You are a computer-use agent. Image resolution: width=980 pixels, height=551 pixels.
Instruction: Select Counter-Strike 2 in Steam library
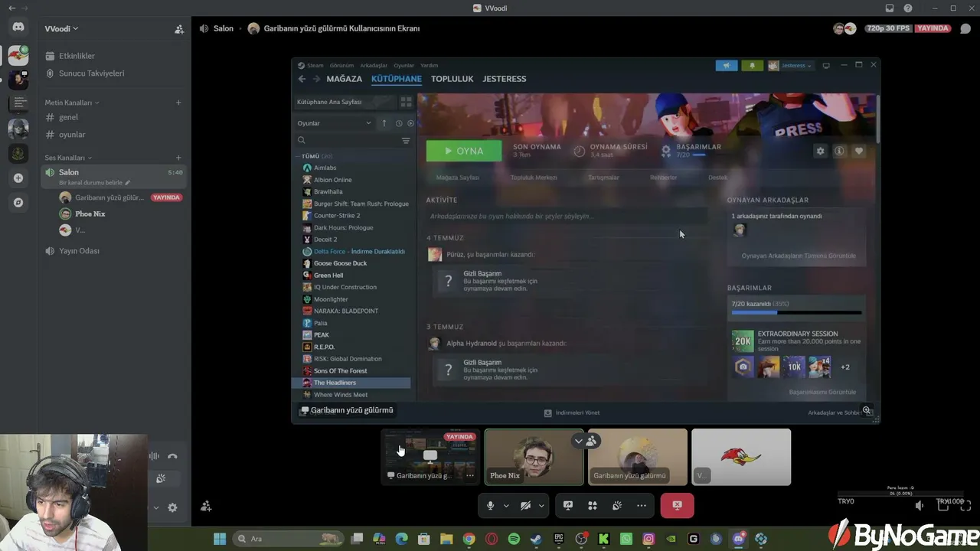(x=353, y=216)
